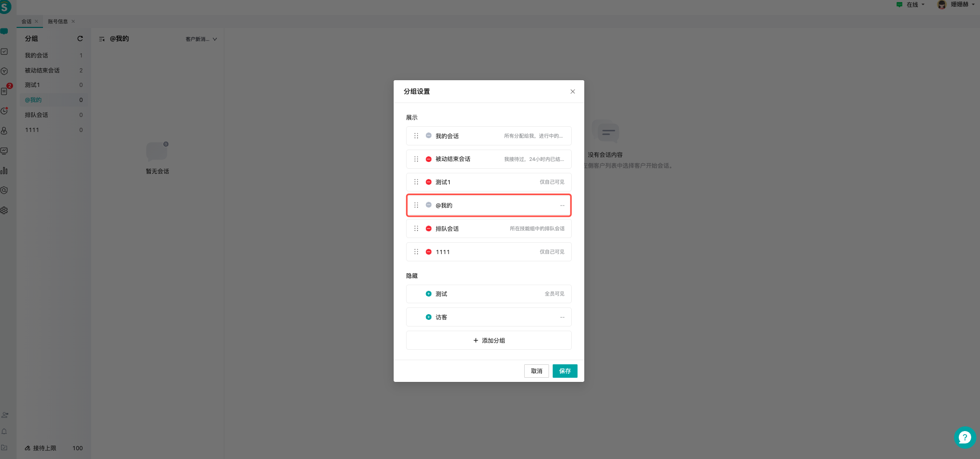The width and height of the screenshot is (980, 459).
Task: Click the drag handle of 被动结束会话
Action: coord(416,159)
